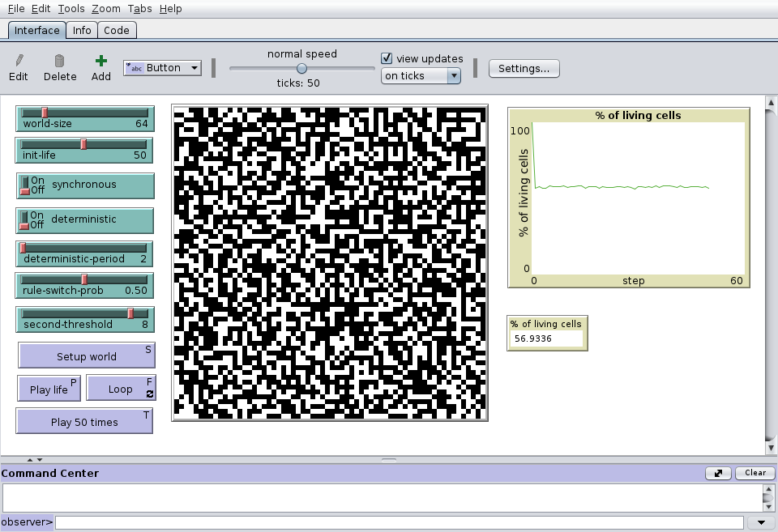
Task: Open the Button widget type dropdown
Action: tap(193, 68)
